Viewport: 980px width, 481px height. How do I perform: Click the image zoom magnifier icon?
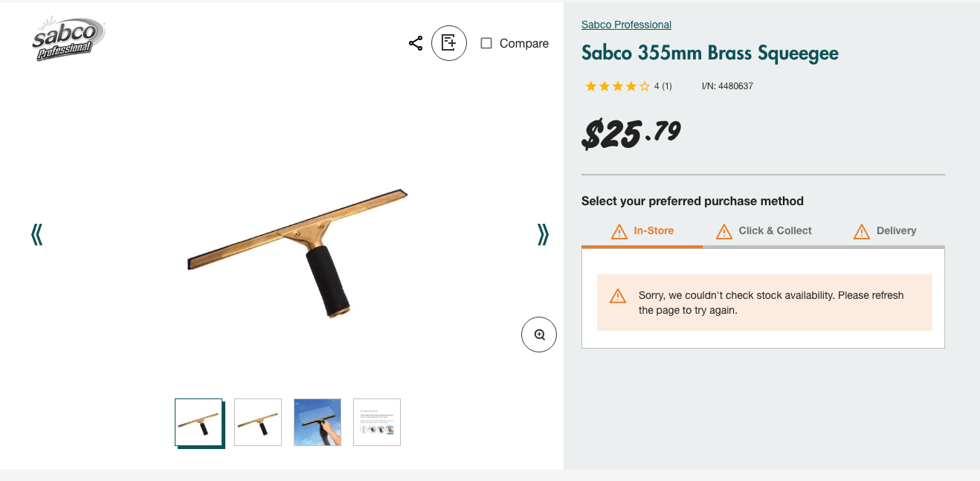(x=538, y=335)
